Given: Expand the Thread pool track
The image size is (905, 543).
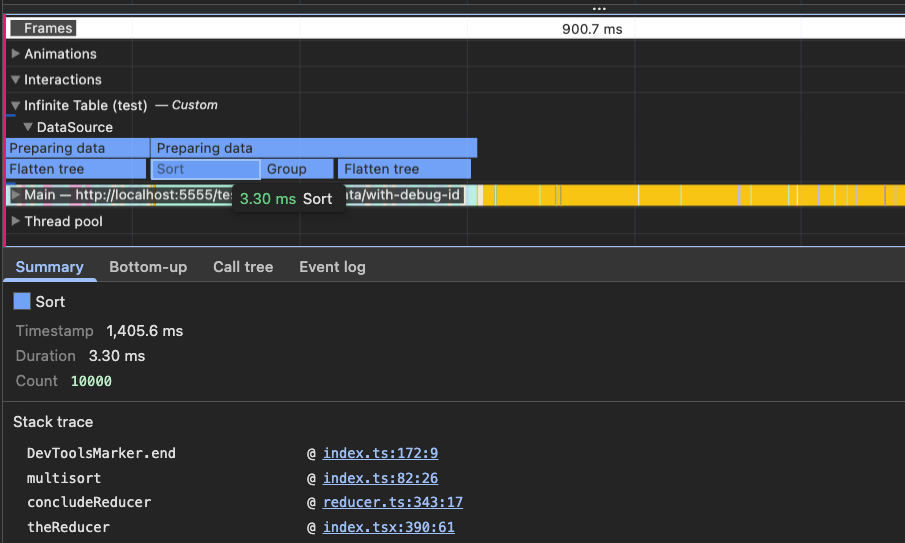Looking at the screenshot, I should 16,222.
